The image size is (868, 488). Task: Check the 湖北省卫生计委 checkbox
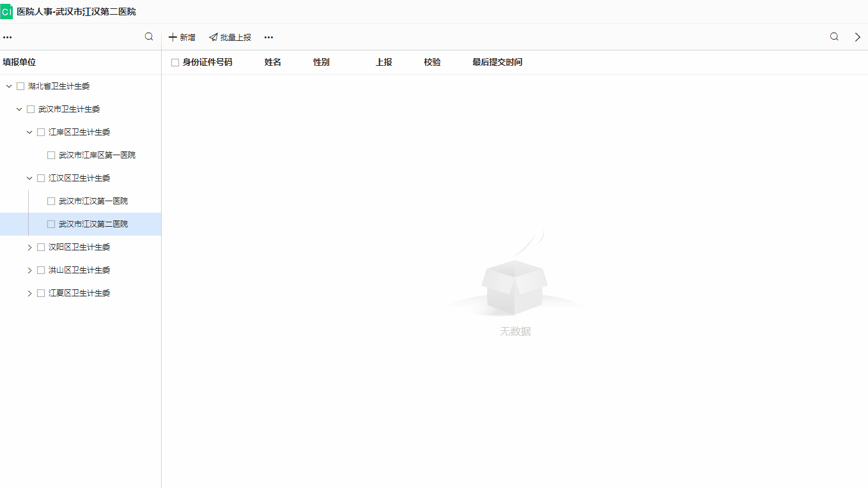pyautogui.click(x=20, y=86)
